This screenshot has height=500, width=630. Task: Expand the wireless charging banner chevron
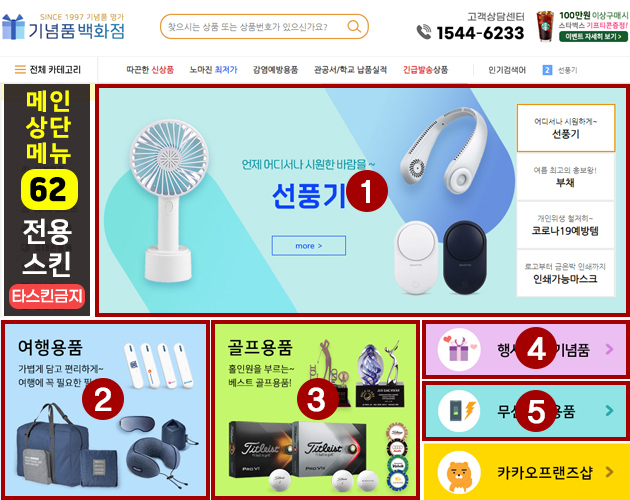pos(609,410)
